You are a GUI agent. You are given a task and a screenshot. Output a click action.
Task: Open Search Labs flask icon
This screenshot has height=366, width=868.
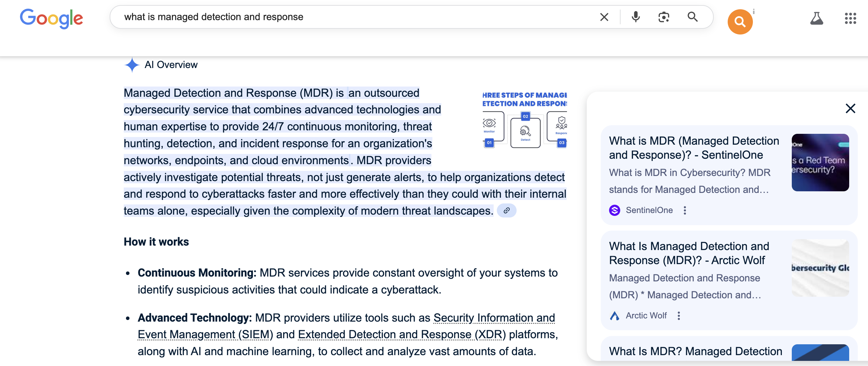point(816,18)
